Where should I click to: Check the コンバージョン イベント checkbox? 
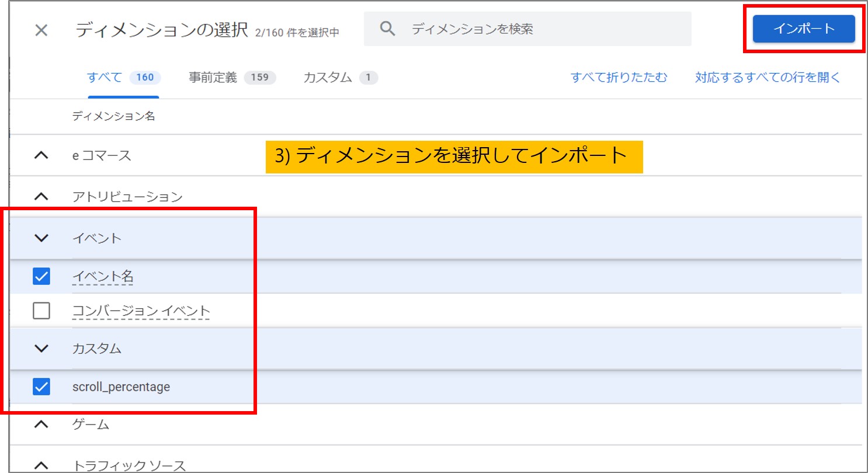[41, 311]
